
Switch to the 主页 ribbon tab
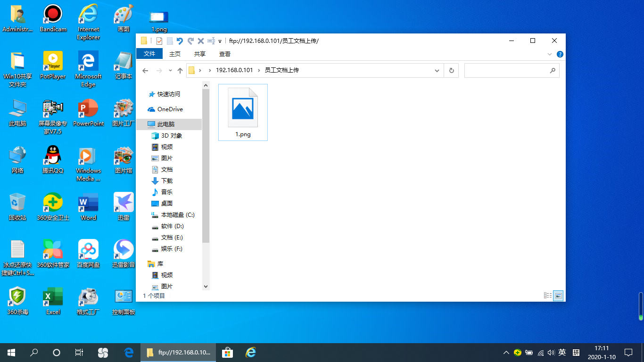(175, 54)
